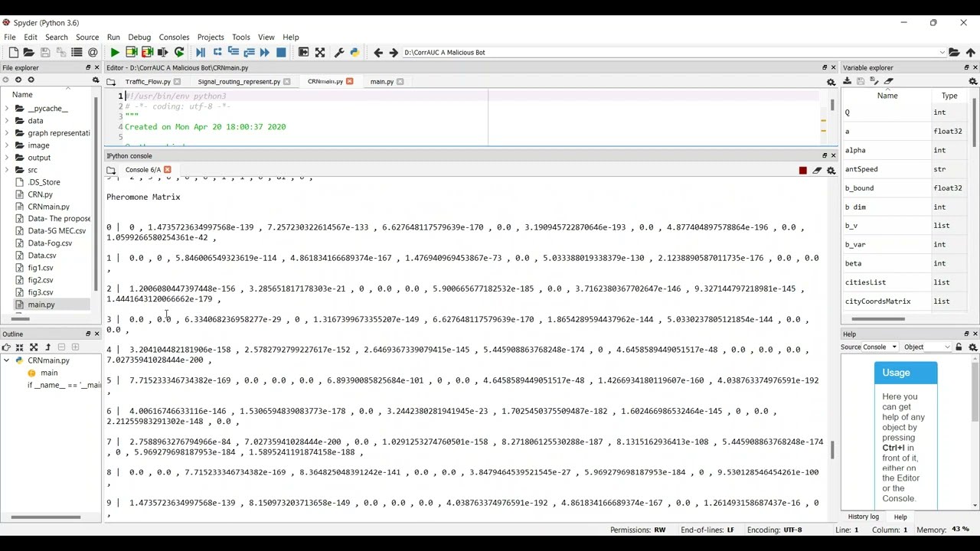Create a new file from the toolbar

click(13, 52)
